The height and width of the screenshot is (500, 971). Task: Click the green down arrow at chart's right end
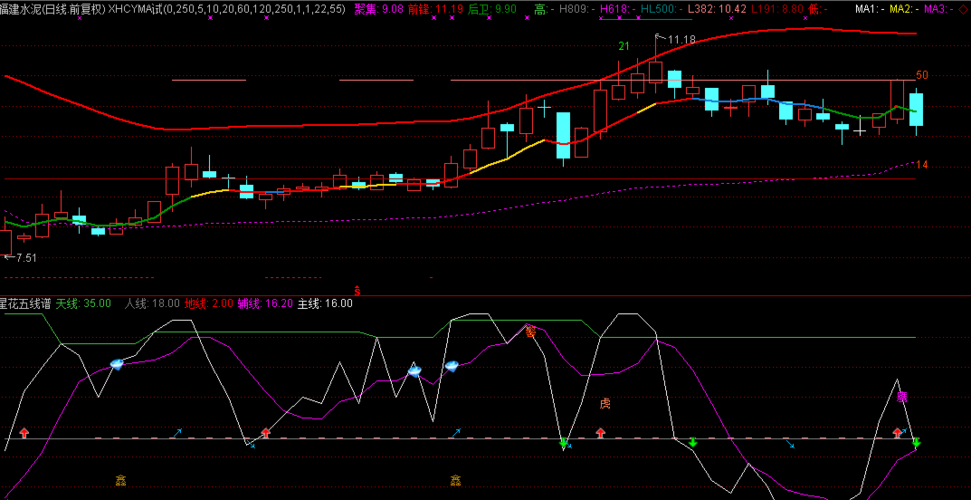(x=917, y=442)
